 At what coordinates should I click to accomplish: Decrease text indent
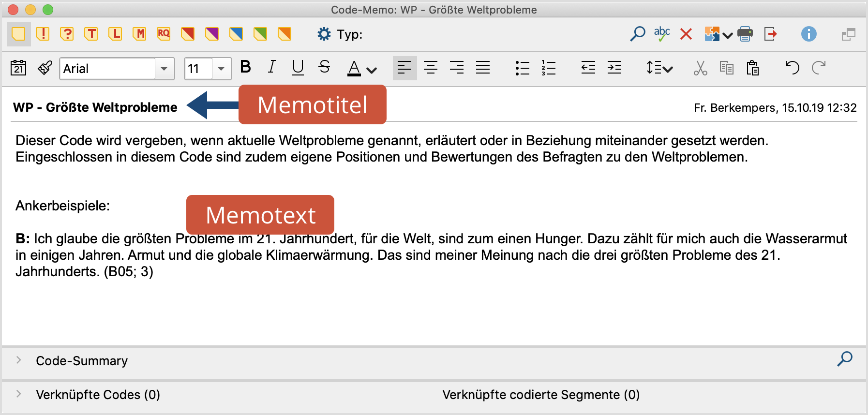[588, 68]
